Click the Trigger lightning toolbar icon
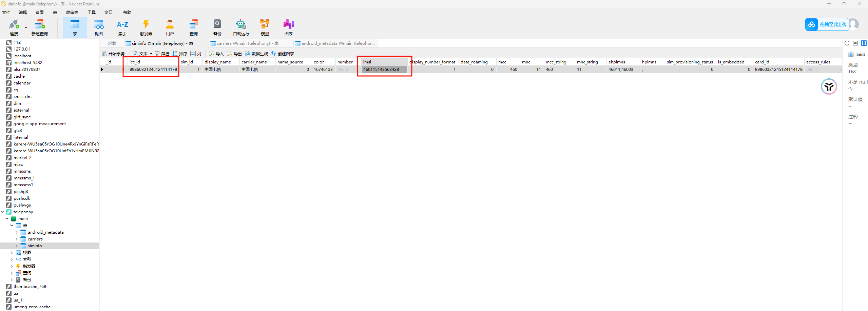Image resolution: width=868 pixels, height=311 pixels. 146,27
